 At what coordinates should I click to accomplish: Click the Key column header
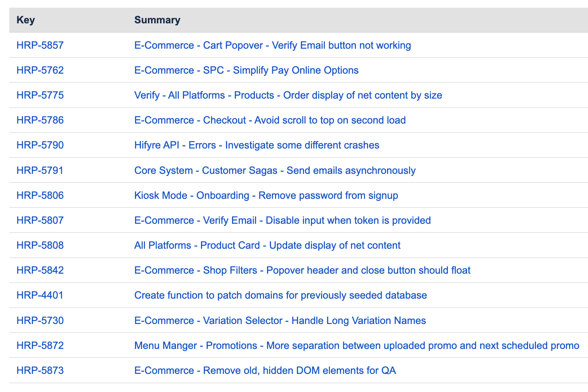click(x=26, y=20)
